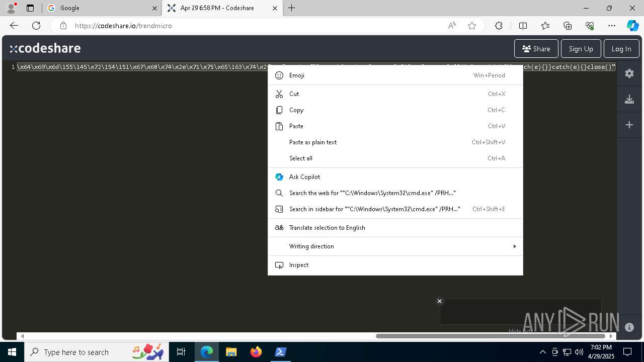Open the Favorites list icon

pos(545,26)
